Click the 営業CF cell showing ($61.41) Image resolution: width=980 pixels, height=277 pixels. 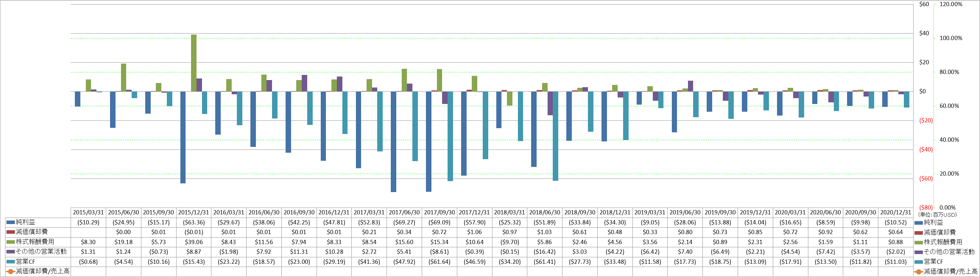click(x=544, y=262)
